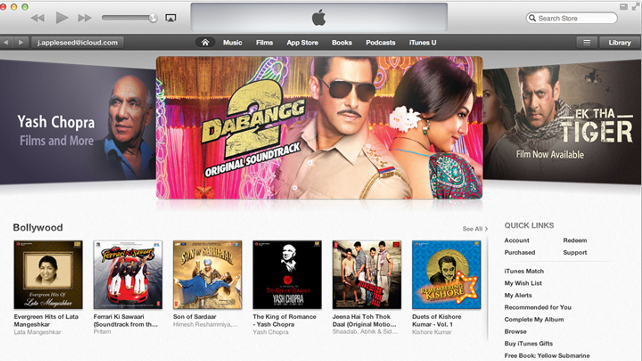
Task: Open the Purchased quick link
Action: 520,253
